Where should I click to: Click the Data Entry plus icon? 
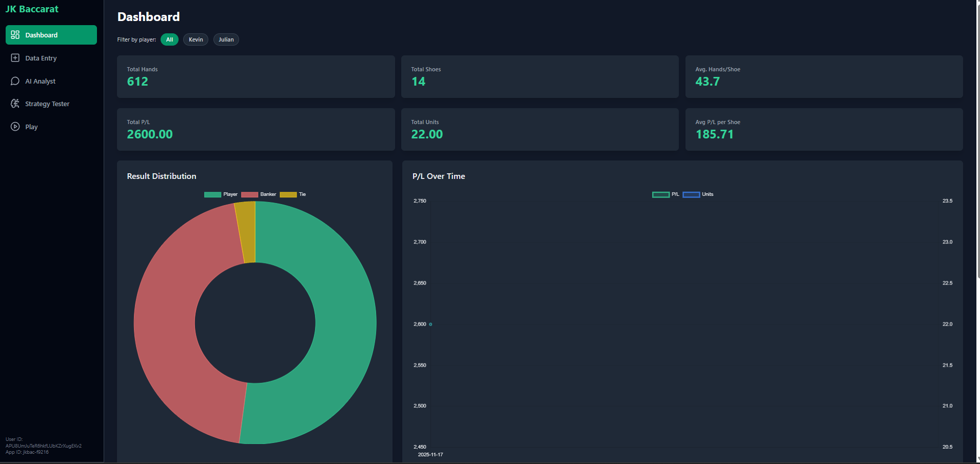click(x=15, y=57)
